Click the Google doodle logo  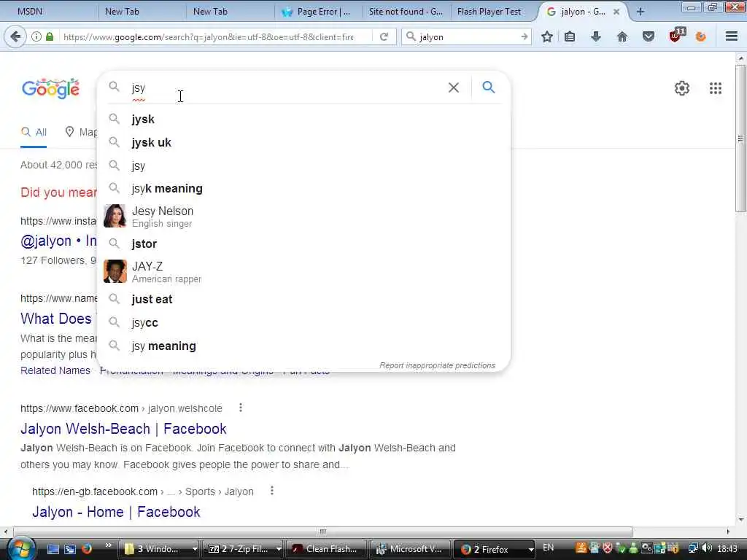50,88
